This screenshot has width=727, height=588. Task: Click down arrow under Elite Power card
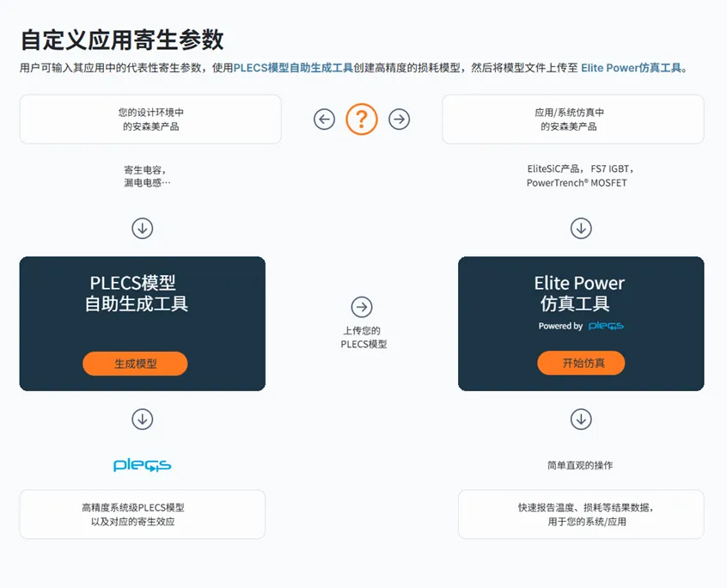pos(581,420)
